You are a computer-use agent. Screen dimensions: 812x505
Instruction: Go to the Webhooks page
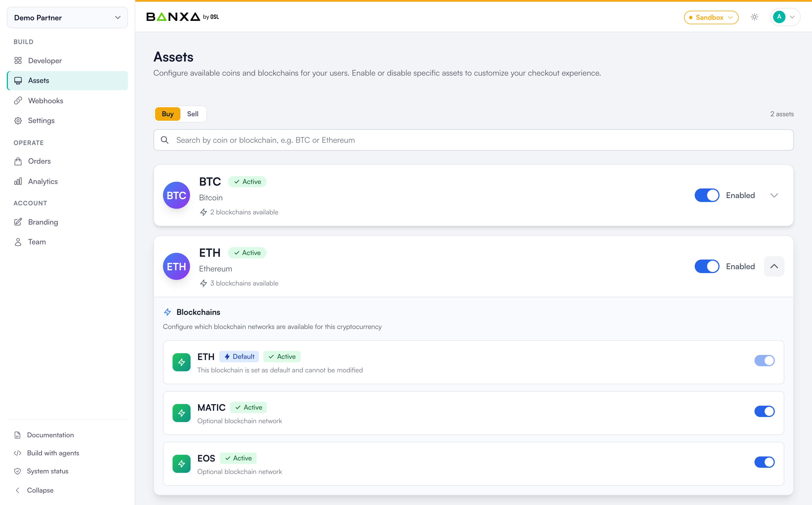point(67,100)
